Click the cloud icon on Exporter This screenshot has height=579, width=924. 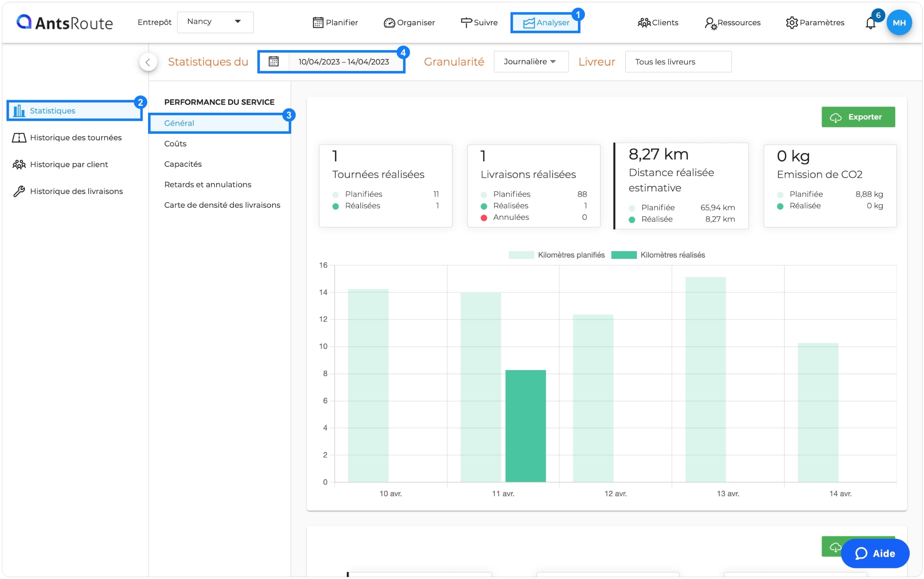[x=835, y=117]
